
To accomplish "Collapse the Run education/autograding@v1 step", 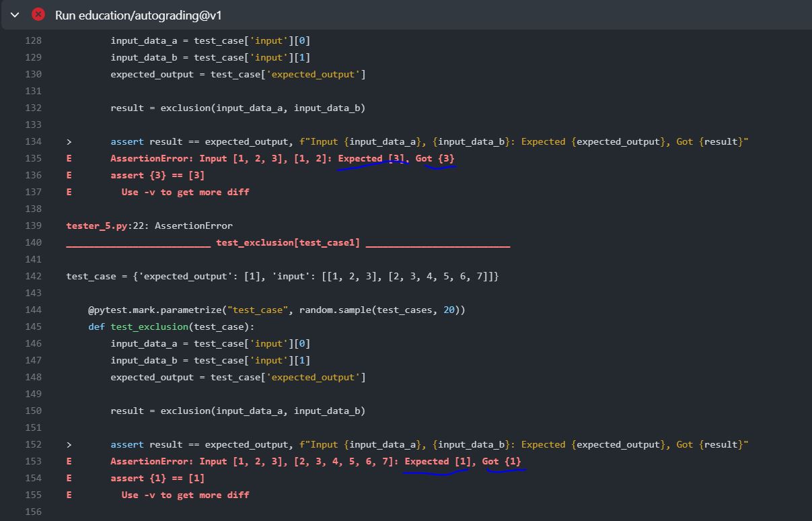I will pyautogui.click(x=14, y=14).
